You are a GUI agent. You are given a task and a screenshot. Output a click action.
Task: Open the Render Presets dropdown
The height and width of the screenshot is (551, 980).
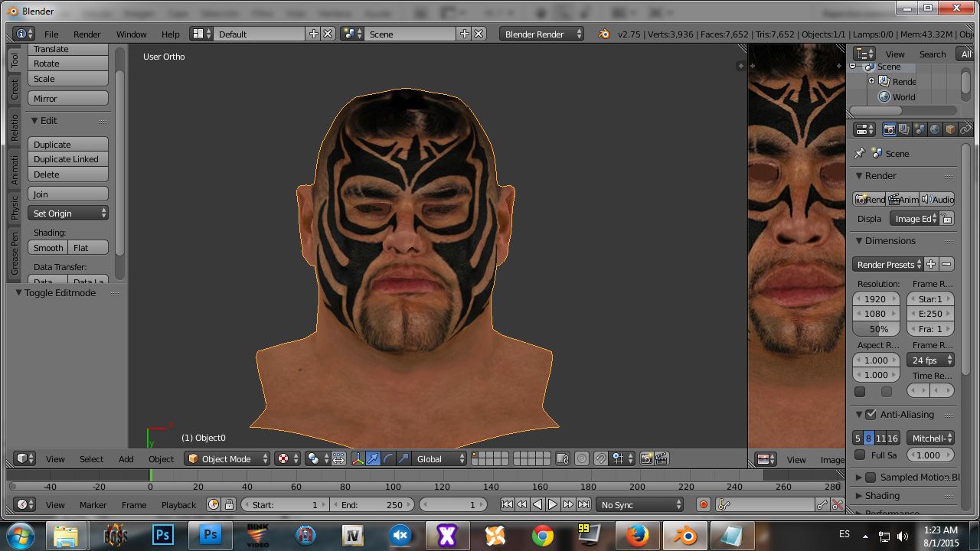[888, 264]
